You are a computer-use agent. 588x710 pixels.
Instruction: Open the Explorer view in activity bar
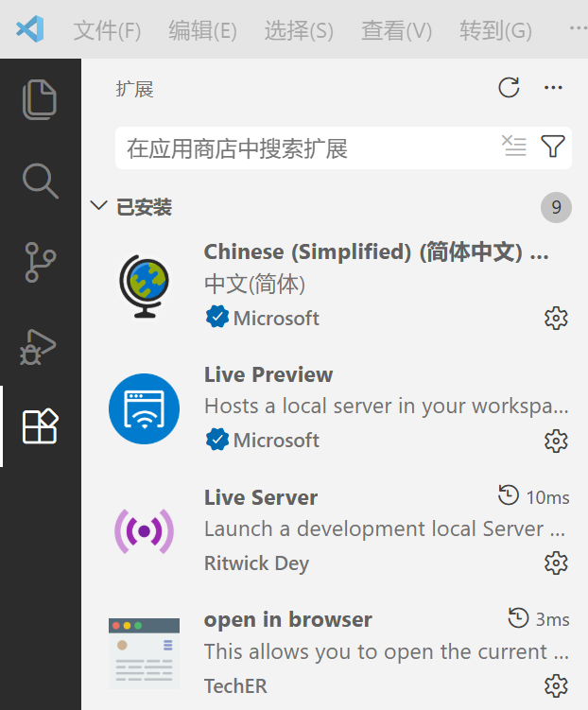40,99
